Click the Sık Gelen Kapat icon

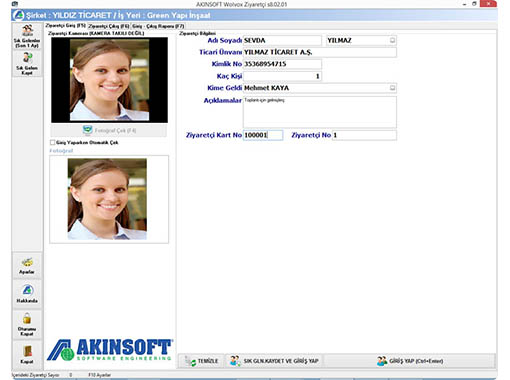point(27,64)
